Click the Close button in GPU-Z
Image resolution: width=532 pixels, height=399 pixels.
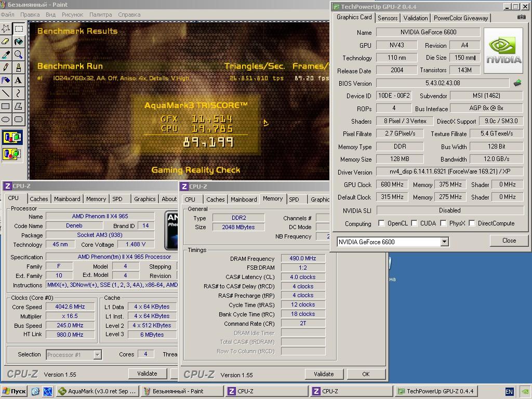(x=509, y=241)
